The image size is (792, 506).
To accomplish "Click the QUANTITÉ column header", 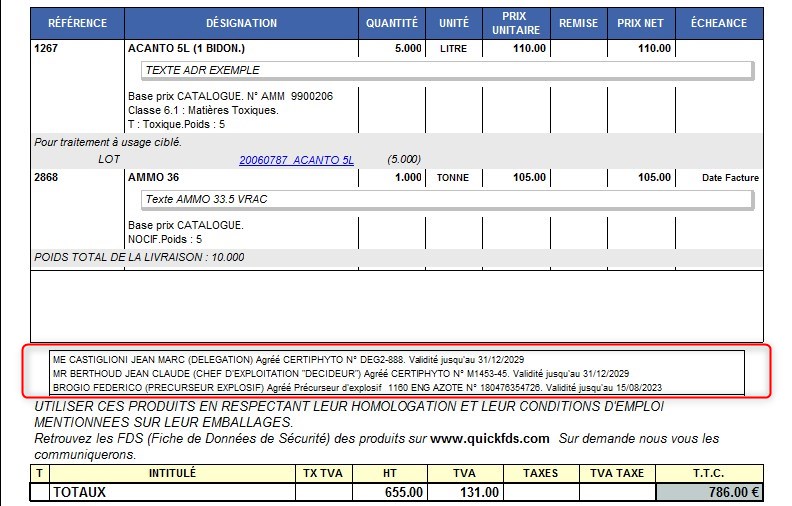I will (392, 23).
